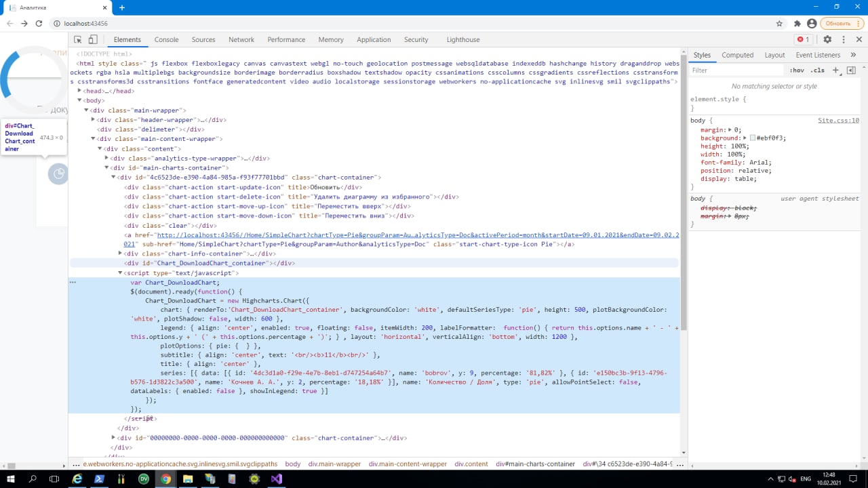Image resolution: width=868 pixels, height=488 pixels.
Task: Switch to Layout styles tab
Action: (774, 55)
